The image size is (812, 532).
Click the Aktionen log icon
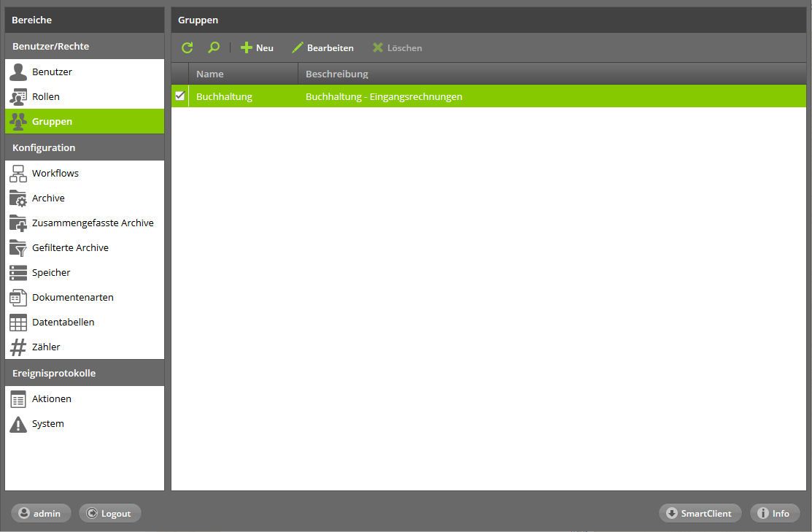click(18, 399)
